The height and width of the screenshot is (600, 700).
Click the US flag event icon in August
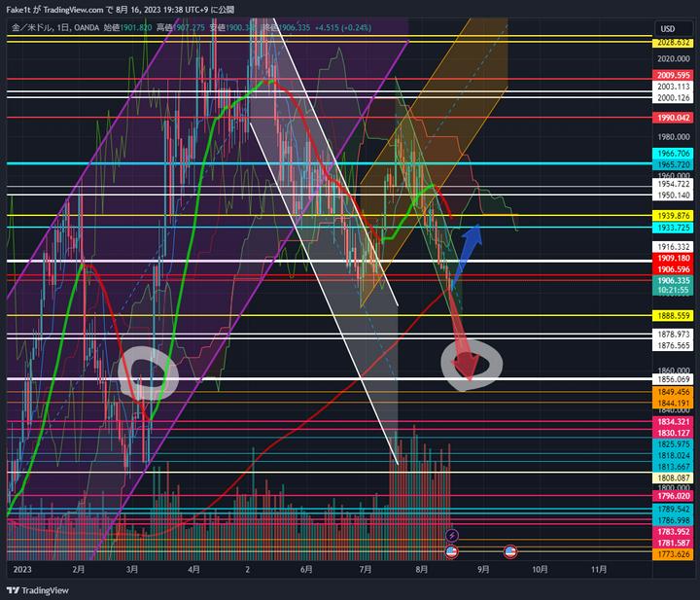[x=451, y=551]
